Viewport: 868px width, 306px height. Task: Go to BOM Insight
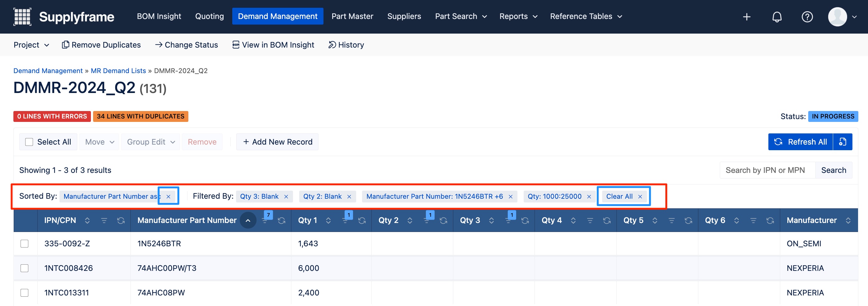pyautogui.click(x=159, y=16)
